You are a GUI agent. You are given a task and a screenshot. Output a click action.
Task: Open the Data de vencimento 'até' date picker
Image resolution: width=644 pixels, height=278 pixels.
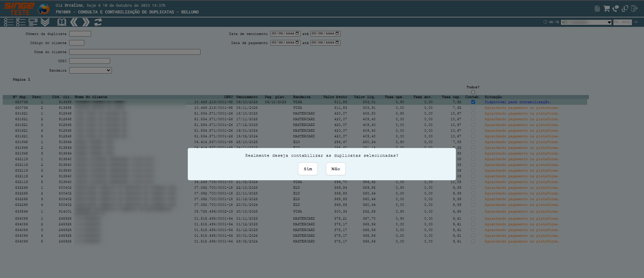click(337, 34)
